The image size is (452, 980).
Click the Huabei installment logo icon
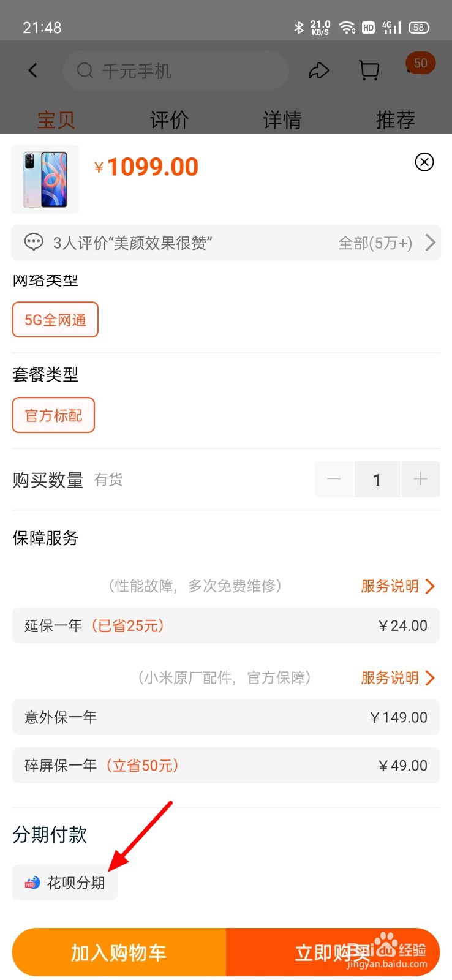click(32, 883)
